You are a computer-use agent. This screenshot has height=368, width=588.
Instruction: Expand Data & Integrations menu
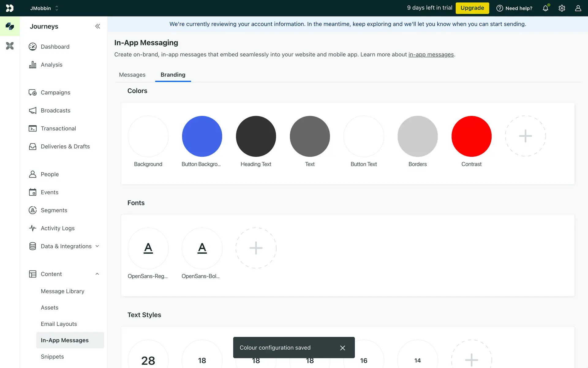[x=97, y=246]
